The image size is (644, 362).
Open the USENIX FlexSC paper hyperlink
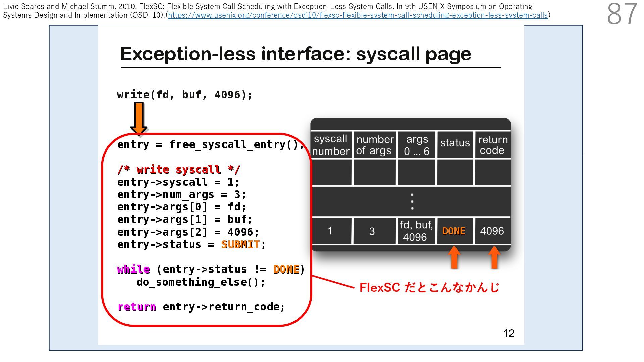358,15
